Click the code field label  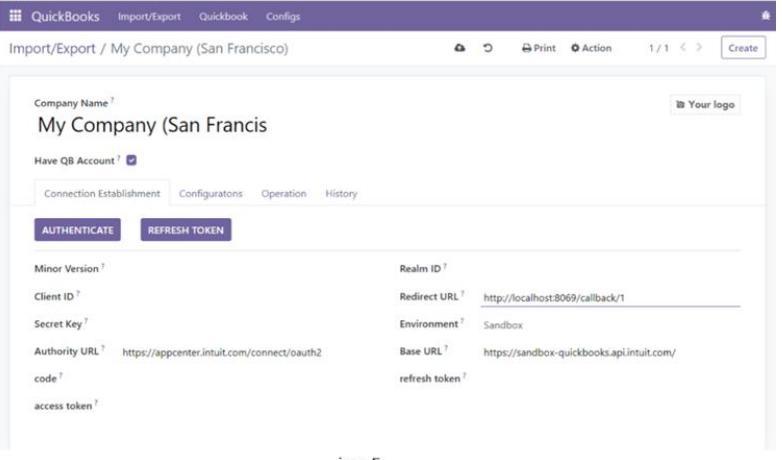45,379
